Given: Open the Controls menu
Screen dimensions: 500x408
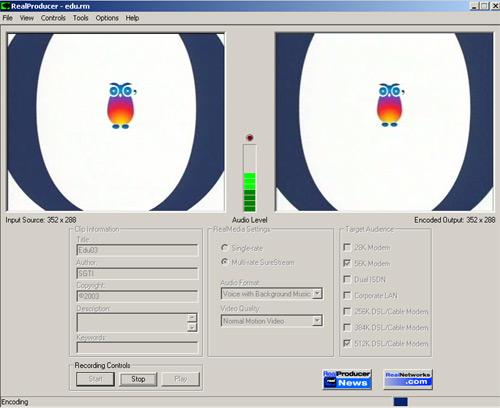Looking at the screenshot, I should pos(53,18).
